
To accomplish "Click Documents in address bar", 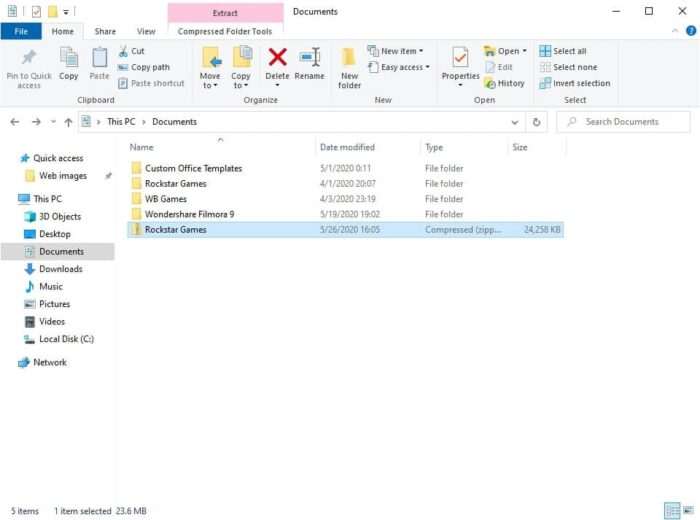I will point(174,122).
